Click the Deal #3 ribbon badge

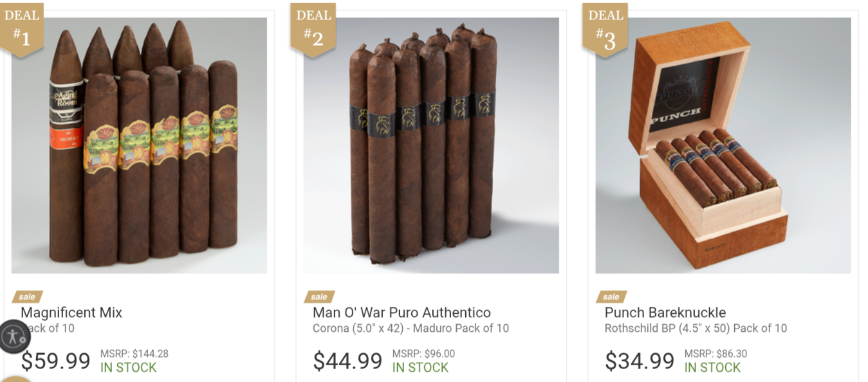tap(605, 30)
